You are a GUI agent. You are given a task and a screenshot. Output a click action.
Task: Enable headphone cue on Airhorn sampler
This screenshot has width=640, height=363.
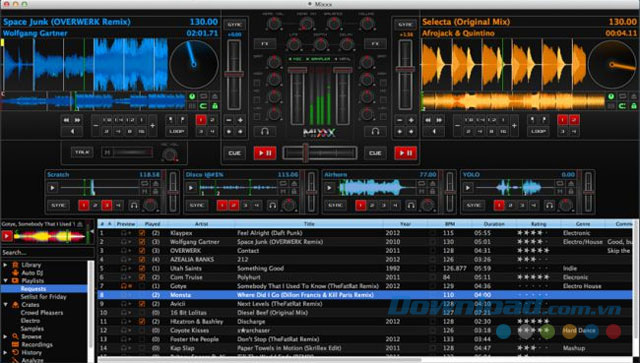point(411,205)
